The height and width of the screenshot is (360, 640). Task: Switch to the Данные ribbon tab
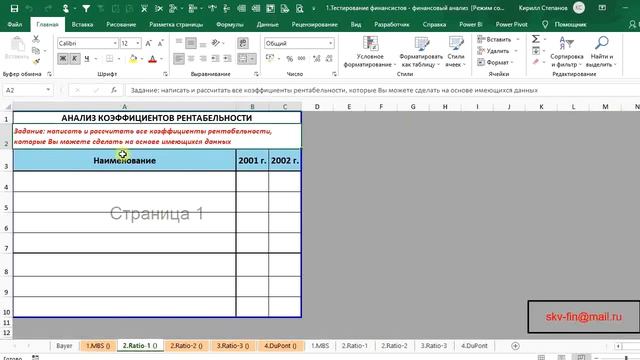coord(268,24)
